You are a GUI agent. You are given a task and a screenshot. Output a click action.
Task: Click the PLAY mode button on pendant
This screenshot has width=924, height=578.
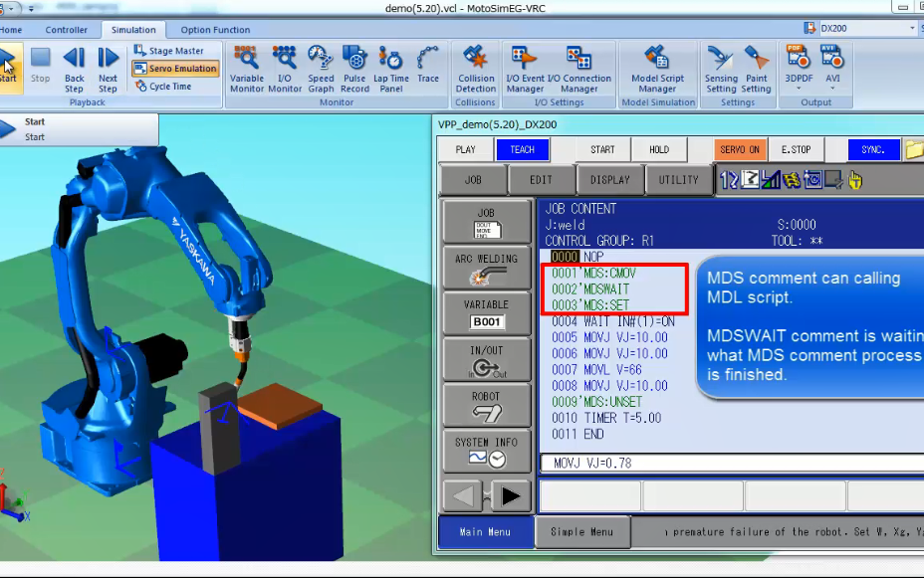[466, 149]
